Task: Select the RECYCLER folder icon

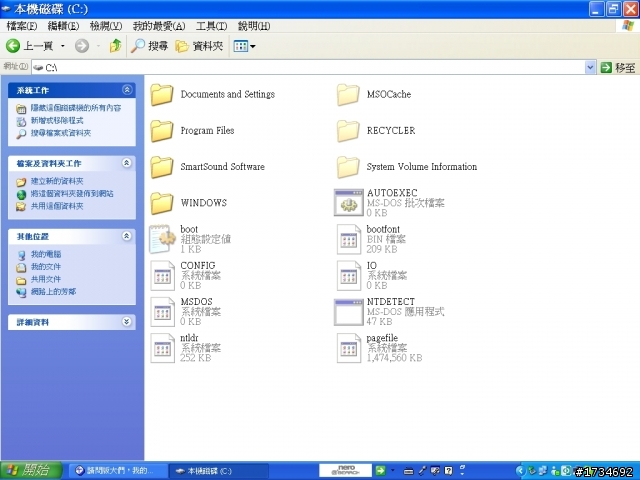Action: click(x=348, y=131)
